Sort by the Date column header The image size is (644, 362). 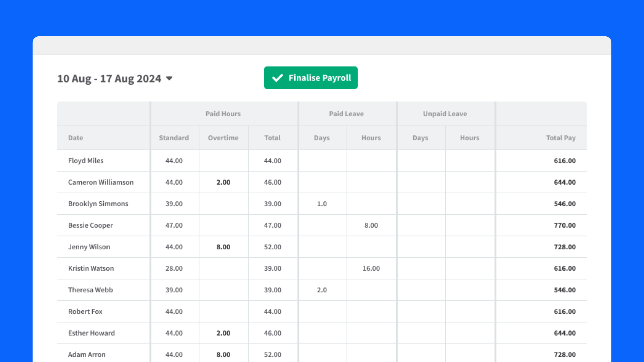75,138
